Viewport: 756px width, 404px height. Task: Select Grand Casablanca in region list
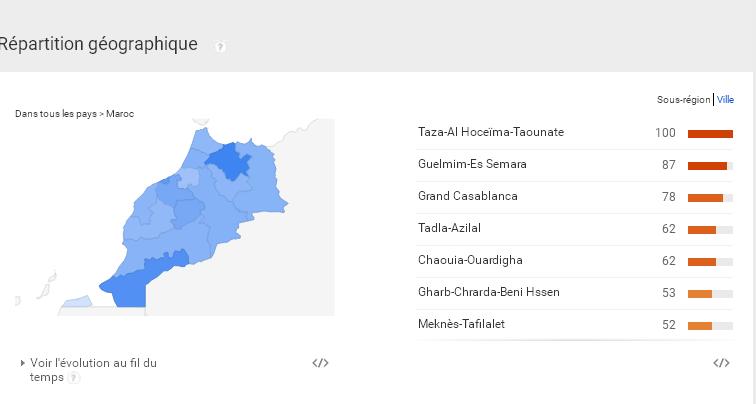[467, 196]
